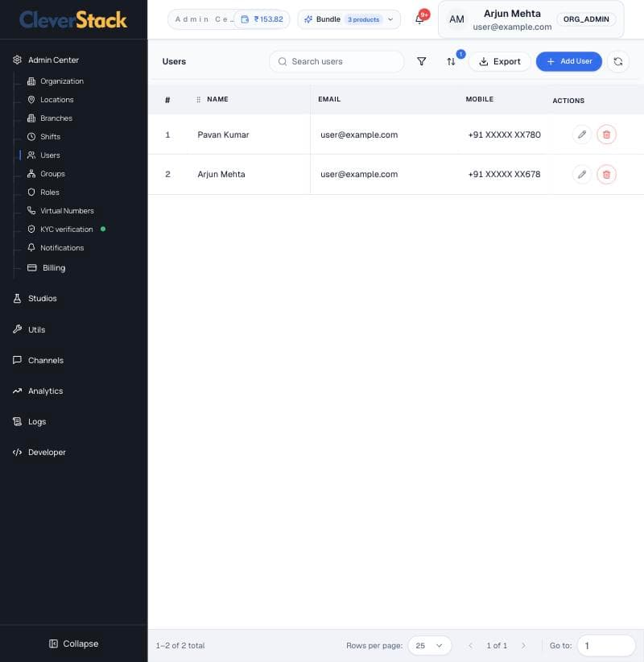Click Arjun Mehta profile name in header
The width and height of the screenshot is (644, 662).
[512, 14]
